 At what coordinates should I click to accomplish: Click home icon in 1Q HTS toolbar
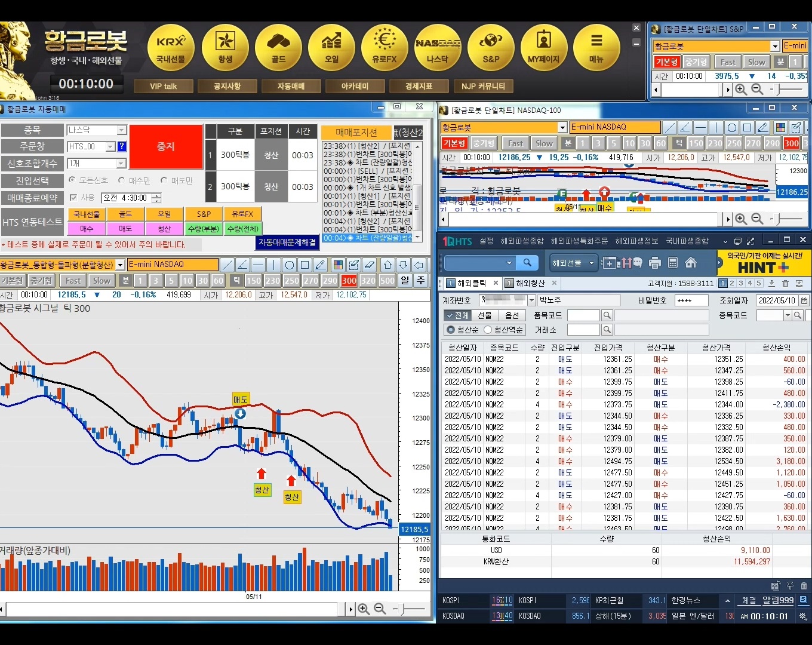[x=691, y=263]
